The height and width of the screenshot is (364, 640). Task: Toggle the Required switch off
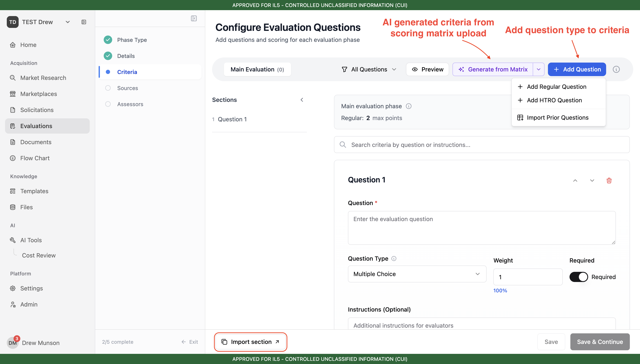pyautogui.click(x=578, y=277)
